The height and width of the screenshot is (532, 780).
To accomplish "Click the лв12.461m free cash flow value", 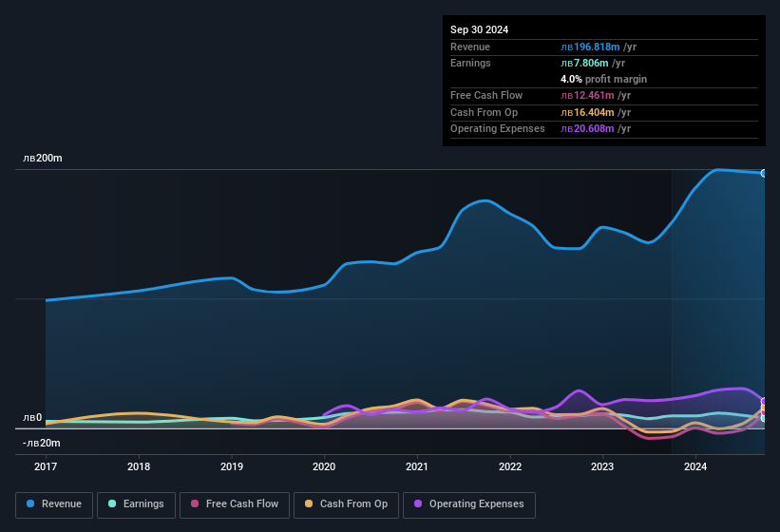I will click(587, 95).
